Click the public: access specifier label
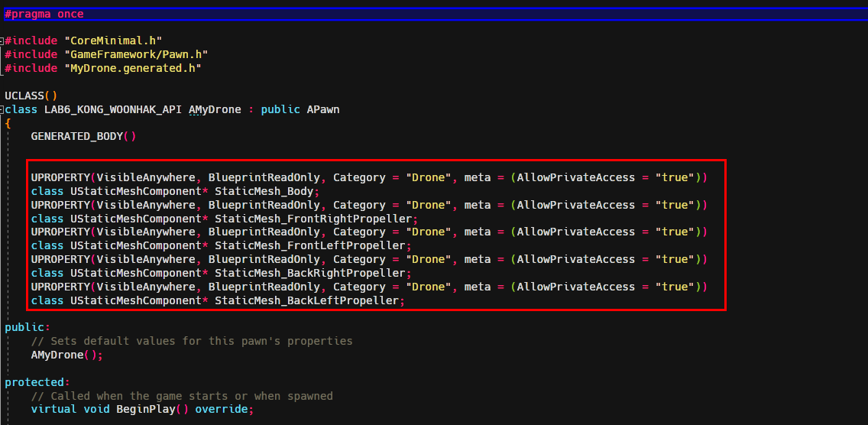 tap(28, 327)
